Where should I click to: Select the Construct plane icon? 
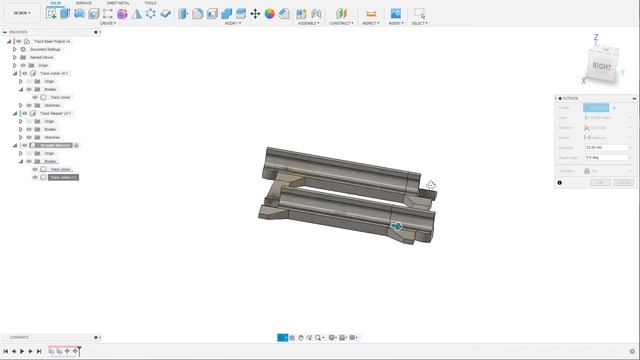[x=341, y=13]
